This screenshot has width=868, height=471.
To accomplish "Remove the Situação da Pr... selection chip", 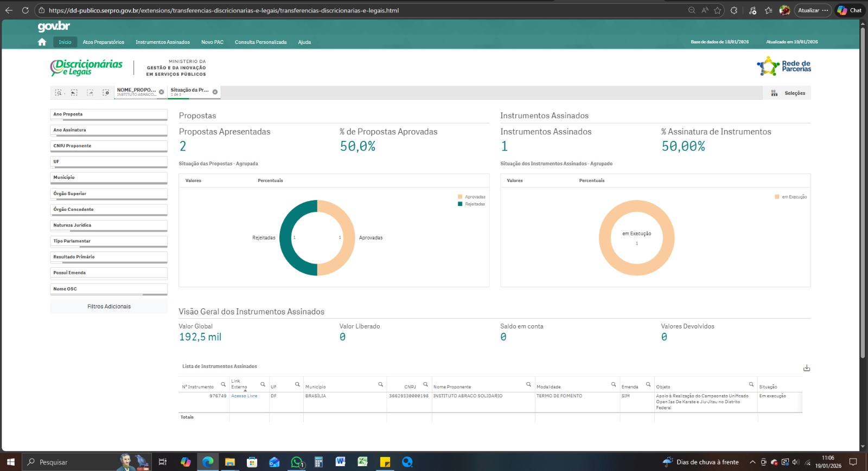I will pyautogui.click(x=215, y=92).
